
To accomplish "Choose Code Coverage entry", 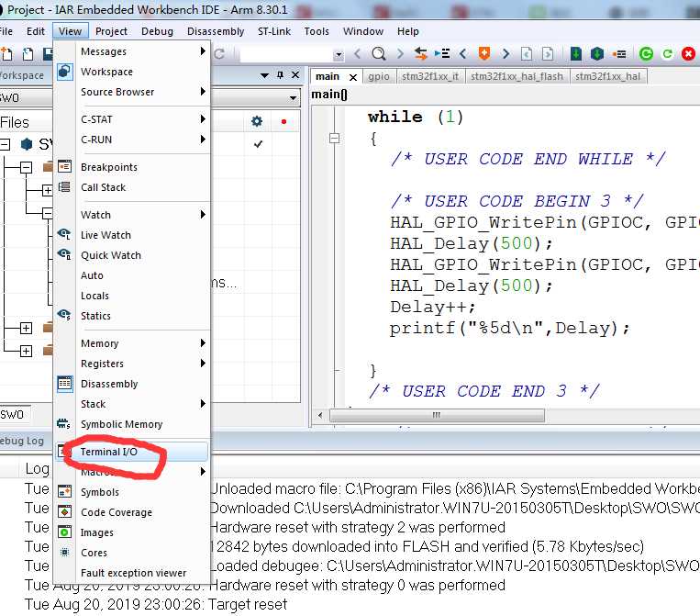I will click(x=132, y=512).
